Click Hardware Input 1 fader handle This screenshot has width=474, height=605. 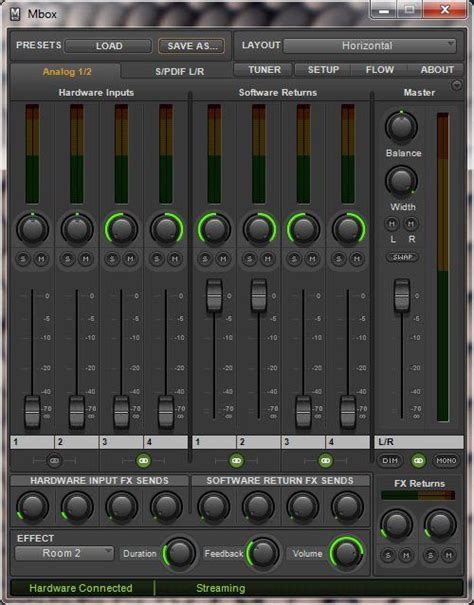pos(32,412)
